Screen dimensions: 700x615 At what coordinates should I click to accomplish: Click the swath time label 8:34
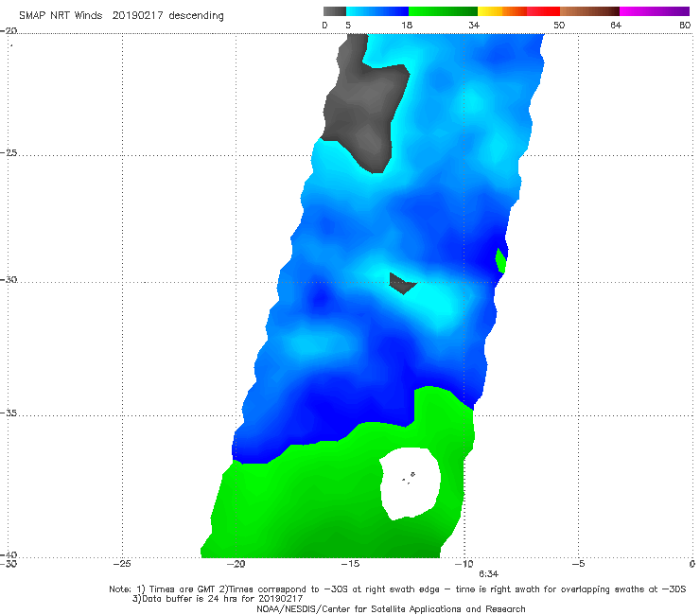[x=489, y=574]
